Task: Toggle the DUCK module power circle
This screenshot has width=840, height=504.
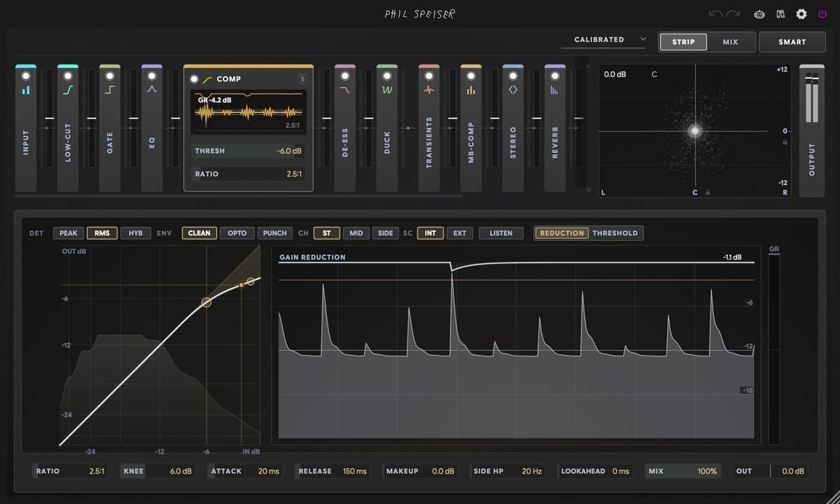Action: coord(387,76)
